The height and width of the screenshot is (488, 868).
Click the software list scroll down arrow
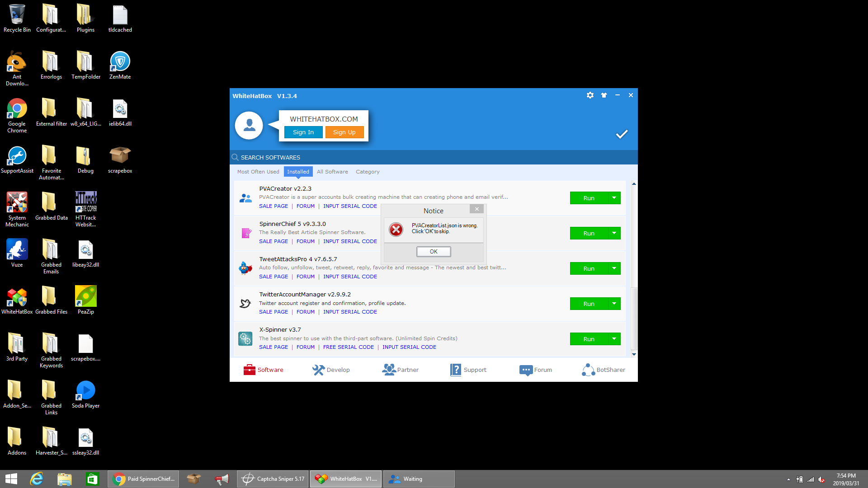pos(634,355)
